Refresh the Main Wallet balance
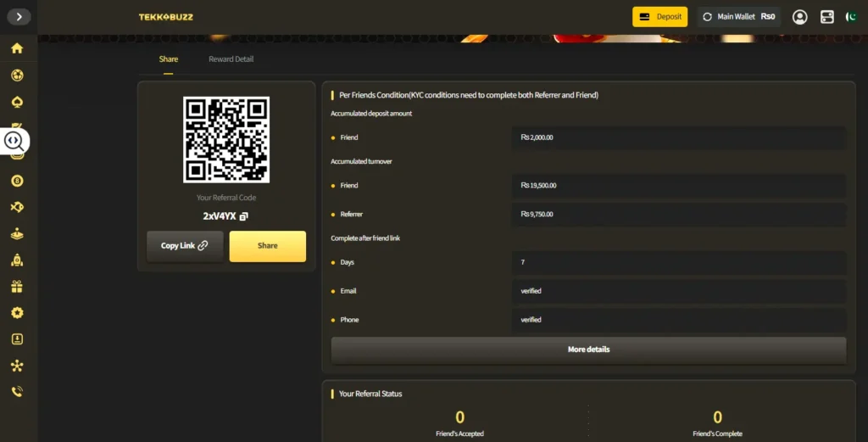The image size is (868, 442). 708,17
